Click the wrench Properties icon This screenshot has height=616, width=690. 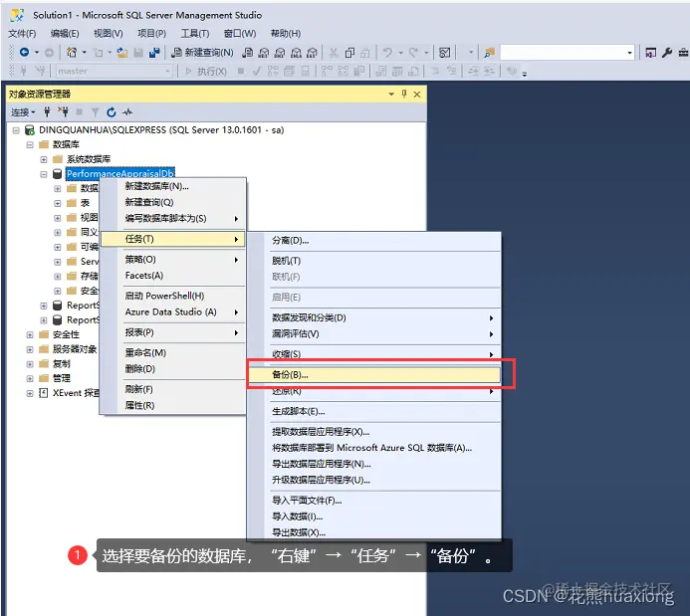click(x=667, y=53)
